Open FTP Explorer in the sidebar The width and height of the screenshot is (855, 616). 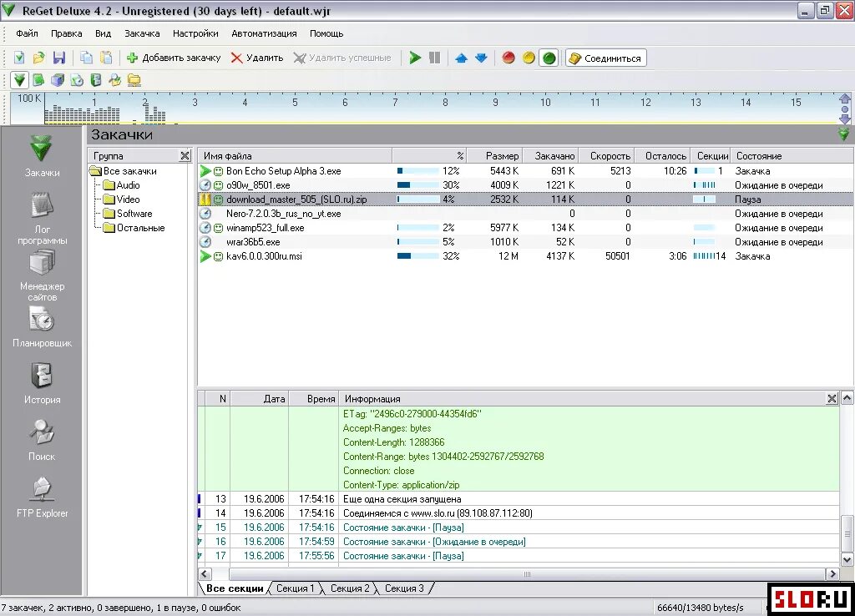pyautogui.click(x=42, y=497)
